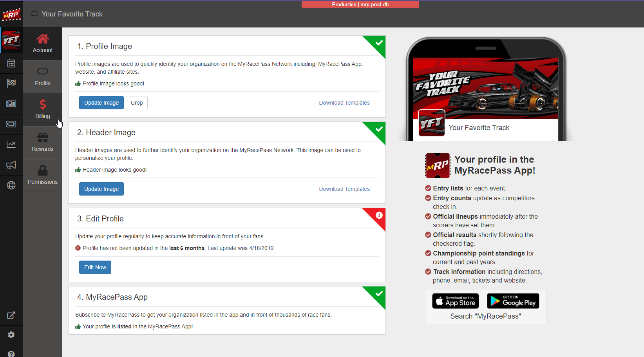644x357 pixels.
Task: Open the settings gear in the sidebar
Action: tap(11, 335)
